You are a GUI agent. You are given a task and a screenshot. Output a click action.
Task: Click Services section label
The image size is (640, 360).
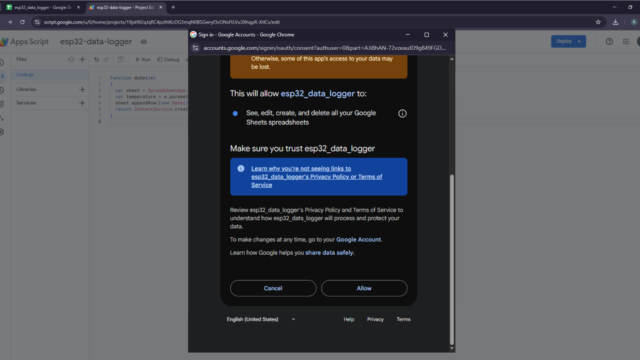(26, 103)
